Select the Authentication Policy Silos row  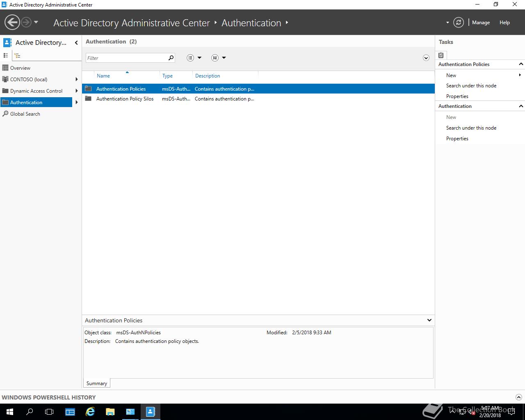point(258,99)
